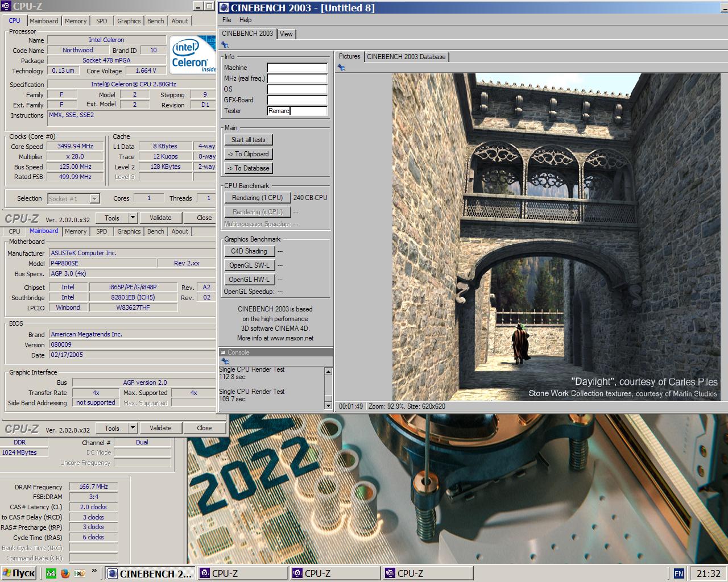Click the rendered Daylight castle picture
This screenshot has height=582, width=728.
(557, 237)
